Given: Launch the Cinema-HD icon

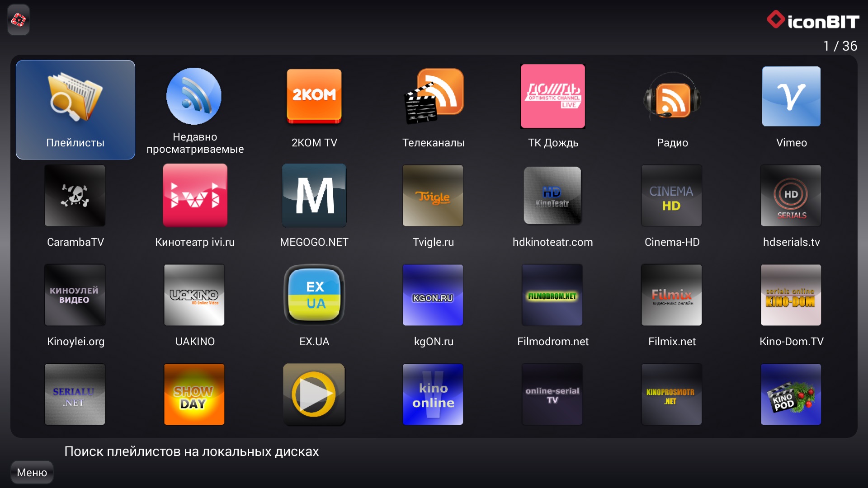Looking at the screenshot, I should [672, 196].
